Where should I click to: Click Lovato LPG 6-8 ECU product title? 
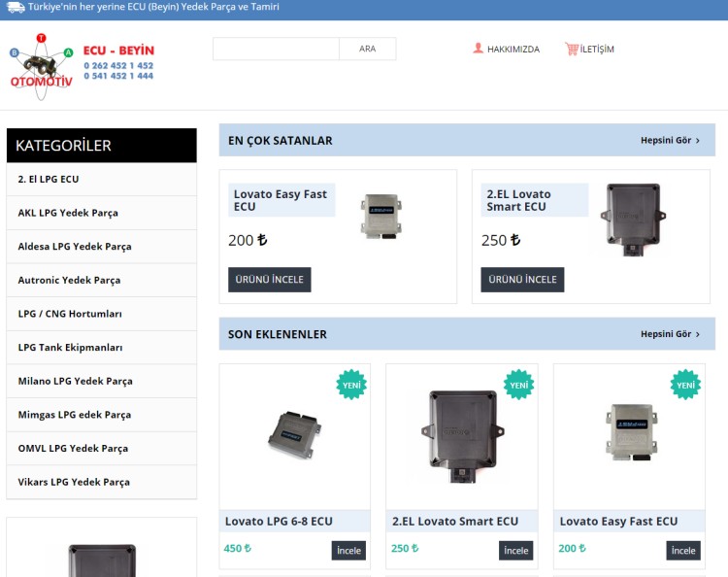(279, 522)
